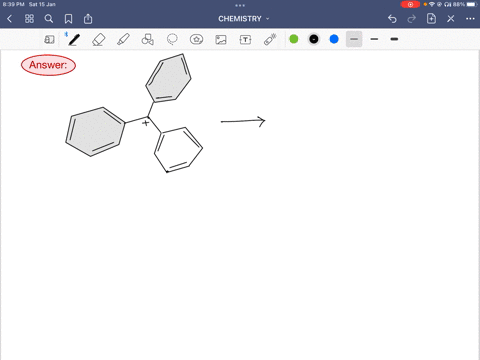The height and width of the screenshot is (360, 480).
Task: Tap the screen recording indicator
Action: point(410,4)
